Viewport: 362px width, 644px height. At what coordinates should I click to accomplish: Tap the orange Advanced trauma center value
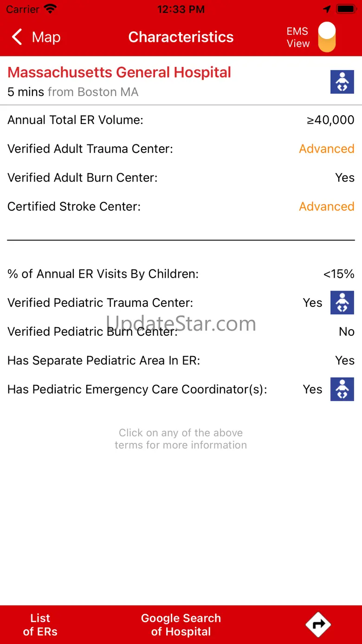(326, 149)
